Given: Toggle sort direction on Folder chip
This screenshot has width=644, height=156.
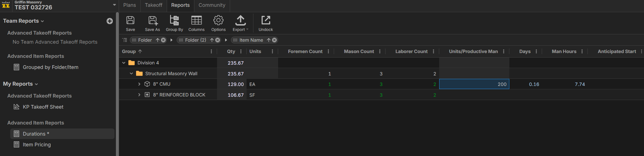Looking at the screenshot, I should pos(157,40).
